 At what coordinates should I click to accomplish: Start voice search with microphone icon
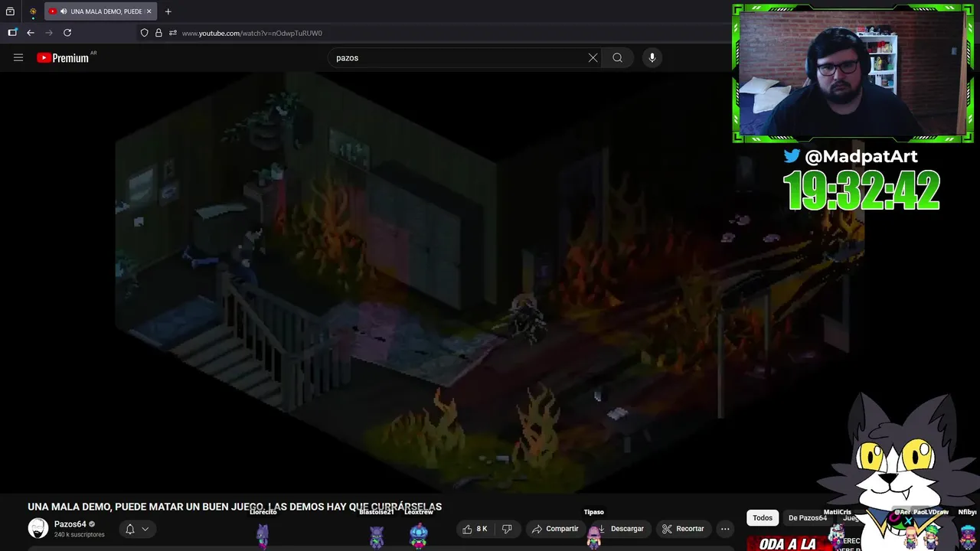(x=652, y=57)
